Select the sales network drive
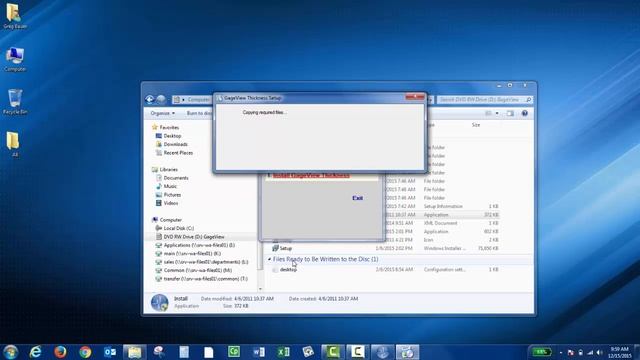The image size is (640, 360). click(x=205, y=262)
